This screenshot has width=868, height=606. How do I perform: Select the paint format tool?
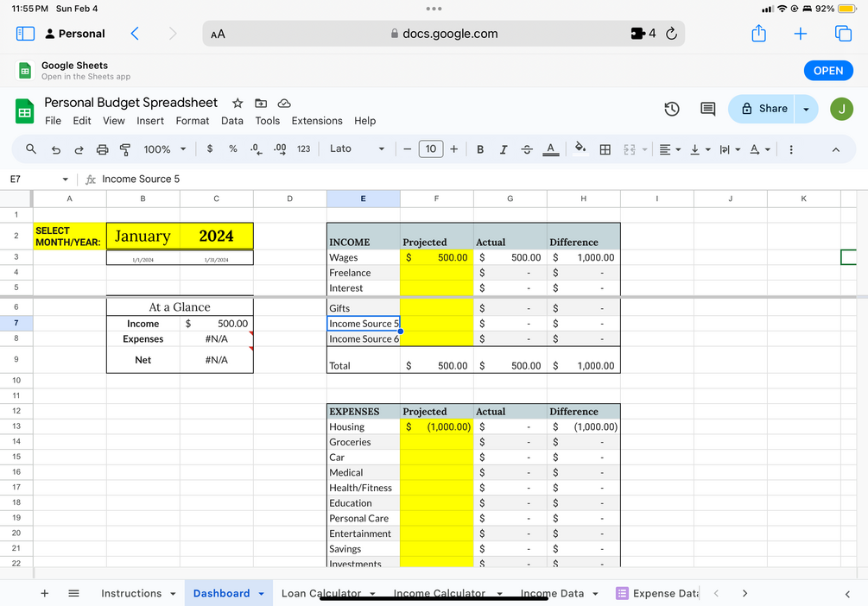pyautogui.click(x=125, y=148)
